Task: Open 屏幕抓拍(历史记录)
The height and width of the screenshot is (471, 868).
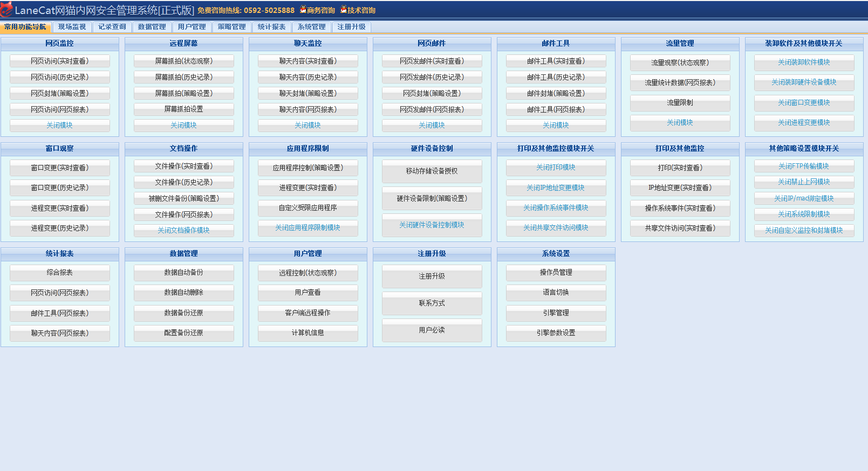Action: click(x=183, y=78)
